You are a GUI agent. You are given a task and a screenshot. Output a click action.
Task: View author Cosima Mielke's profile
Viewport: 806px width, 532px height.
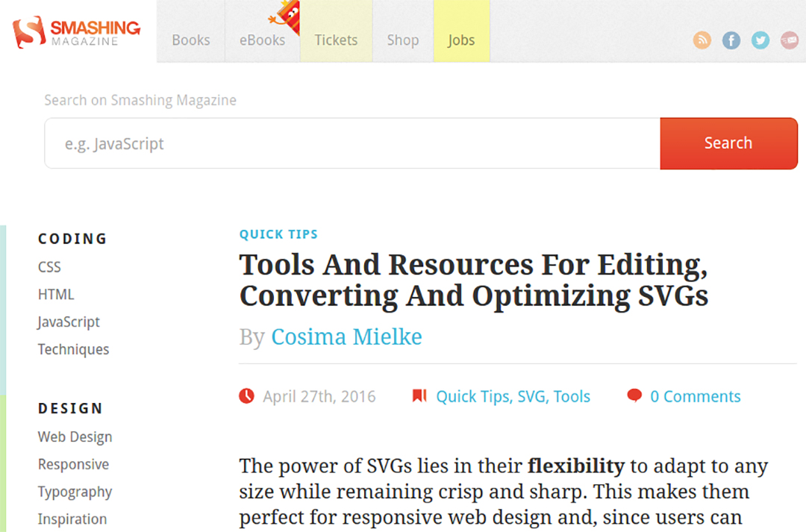click(346, 337)
